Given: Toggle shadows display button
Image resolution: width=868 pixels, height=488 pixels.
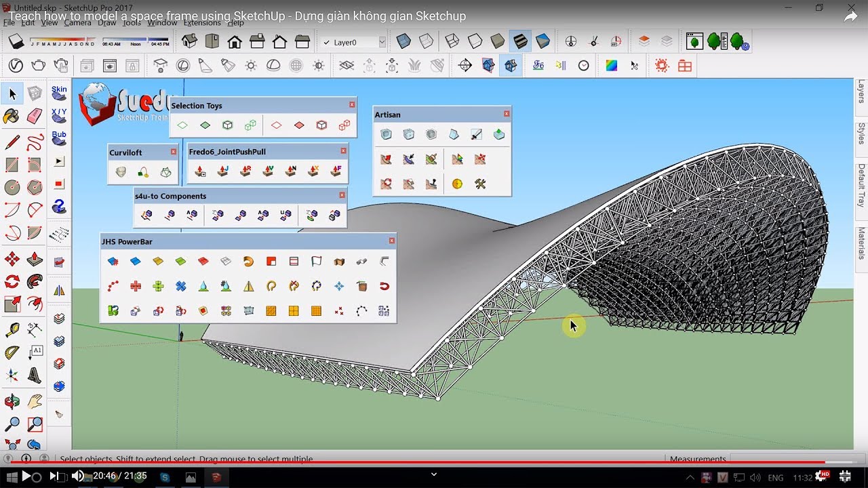Looking at the screenshot, I should 16,41.
